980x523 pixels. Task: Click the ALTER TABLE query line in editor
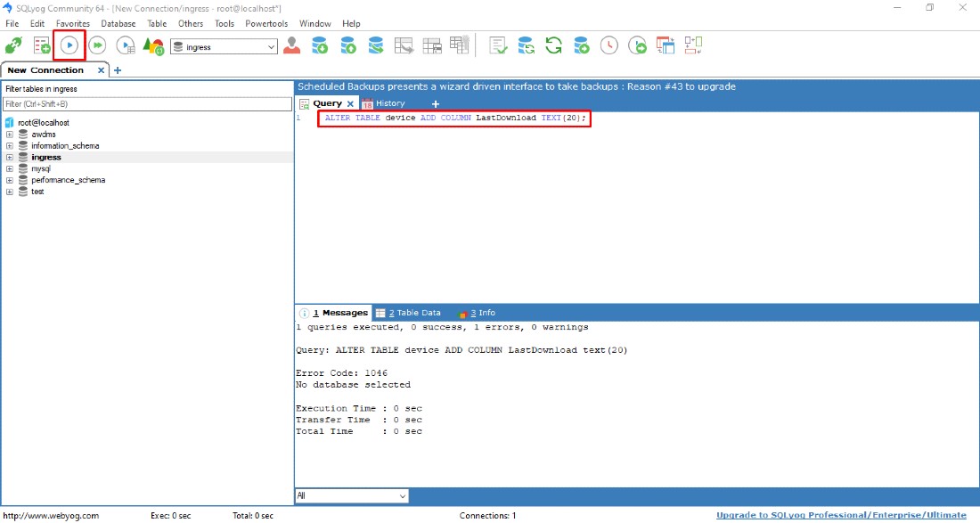[455, 118]
